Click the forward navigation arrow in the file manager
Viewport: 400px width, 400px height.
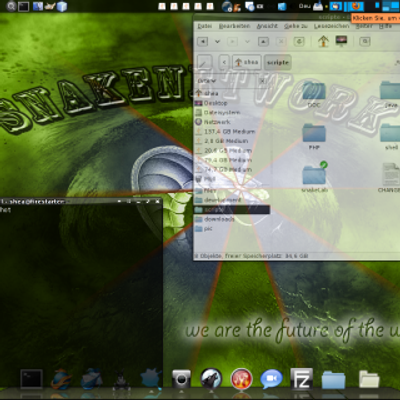tap(232, 42)
